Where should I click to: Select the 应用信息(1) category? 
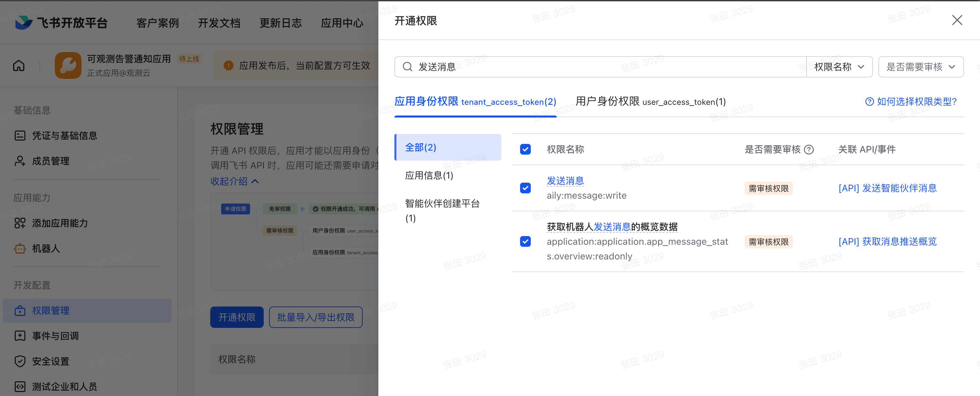pyautogui.click(x=429, y=176)
